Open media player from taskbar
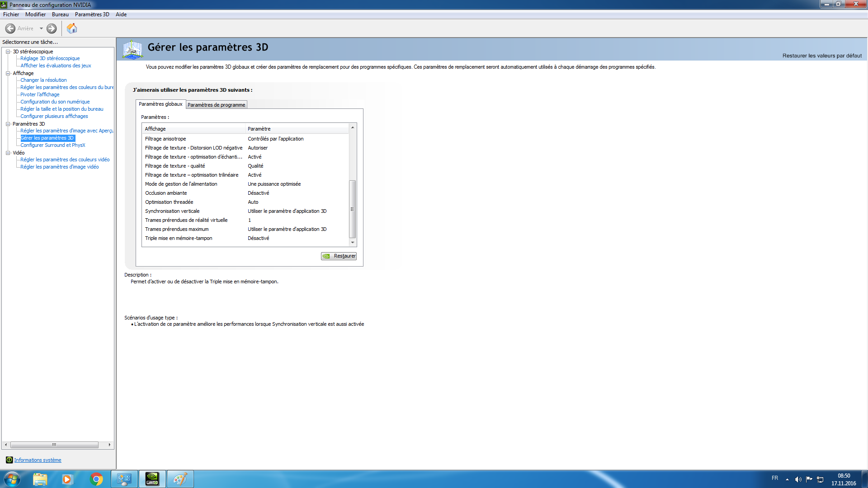Image resolution: width=868 pixels, height=488 pixels. (x=67, y=479)
